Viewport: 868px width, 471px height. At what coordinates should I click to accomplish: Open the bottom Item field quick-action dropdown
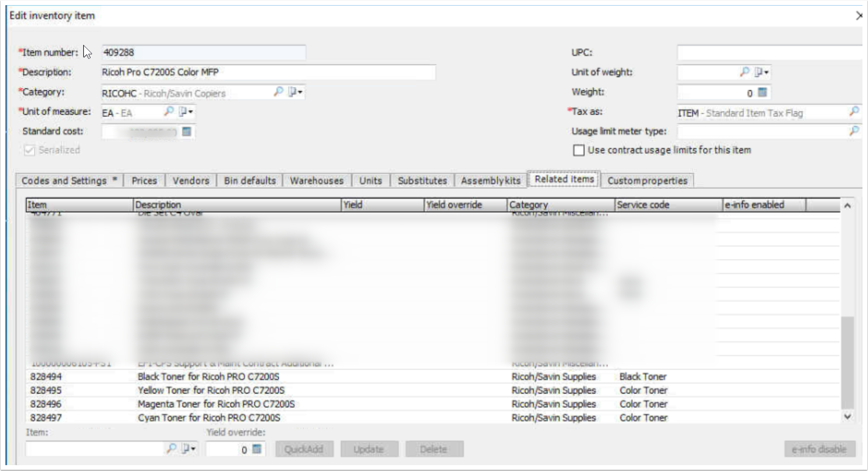coord(188,449)
